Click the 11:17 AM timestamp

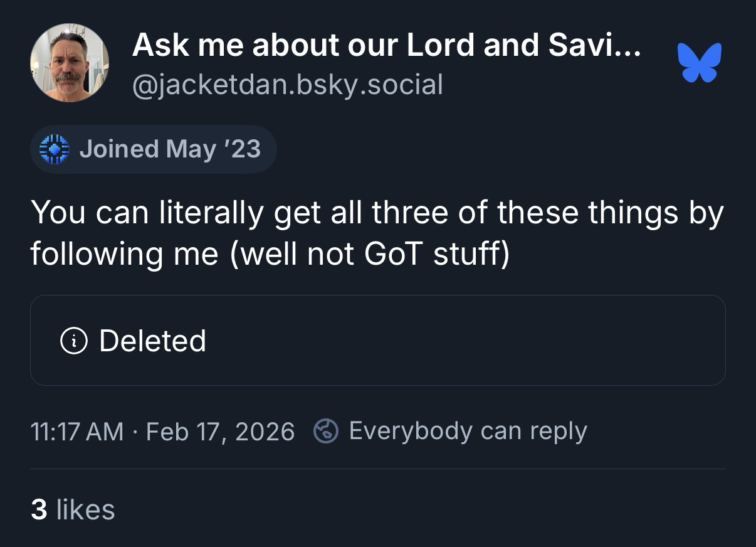pos(77,432)
